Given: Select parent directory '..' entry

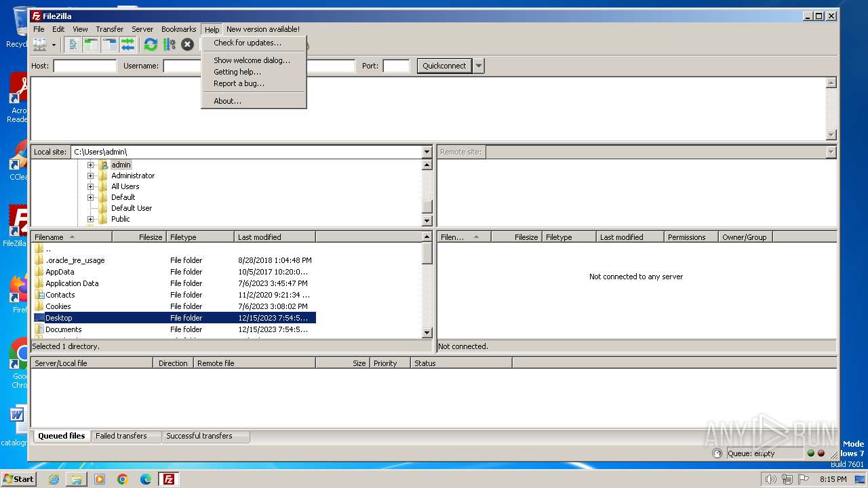Looking at the screenshot, I should 174,249.
